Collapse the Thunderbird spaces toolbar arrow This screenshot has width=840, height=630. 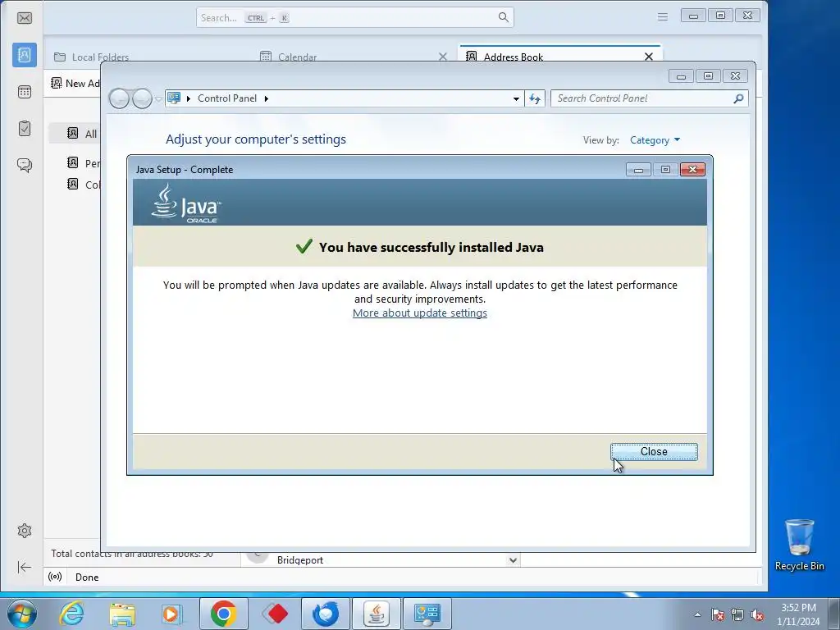24,568
